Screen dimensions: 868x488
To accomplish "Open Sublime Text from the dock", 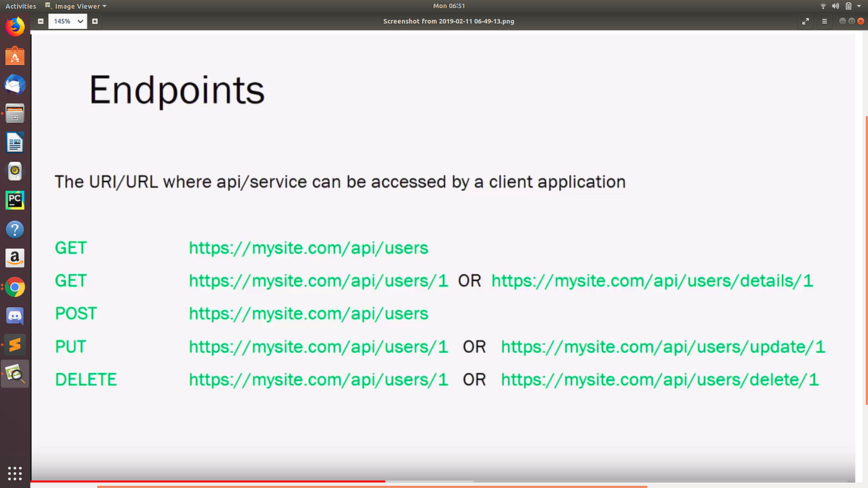I will pos(14,345).
